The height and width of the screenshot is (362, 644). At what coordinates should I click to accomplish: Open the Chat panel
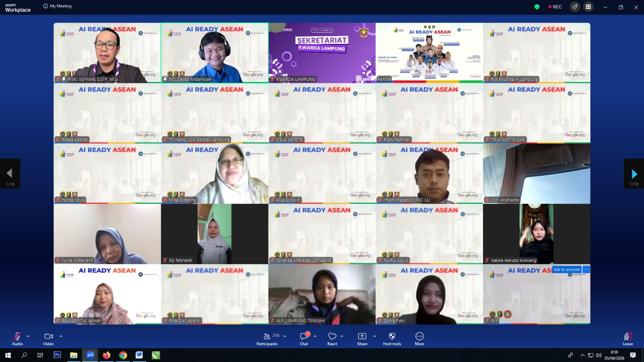pos(304,339)
